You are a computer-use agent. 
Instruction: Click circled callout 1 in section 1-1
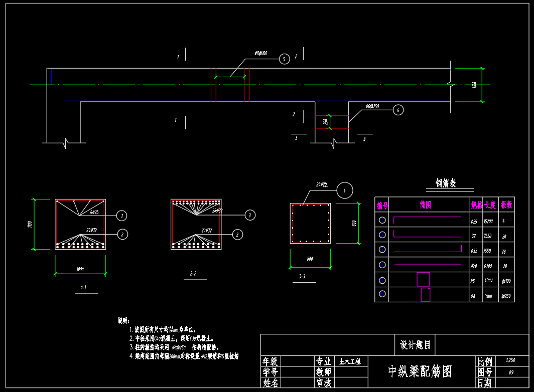pos(121,216)
